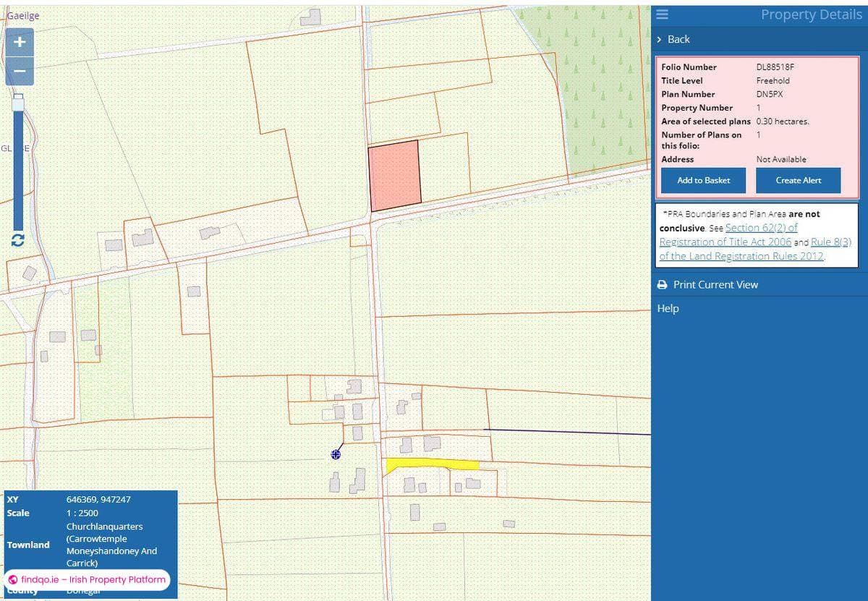
Task: Click the printer icon beside Print Current View
Action: tap(662, 285)
